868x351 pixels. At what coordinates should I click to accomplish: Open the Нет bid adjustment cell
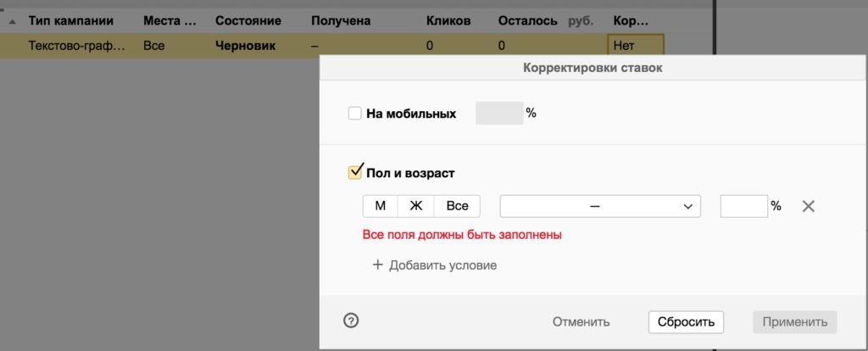[x=635, y=46]
